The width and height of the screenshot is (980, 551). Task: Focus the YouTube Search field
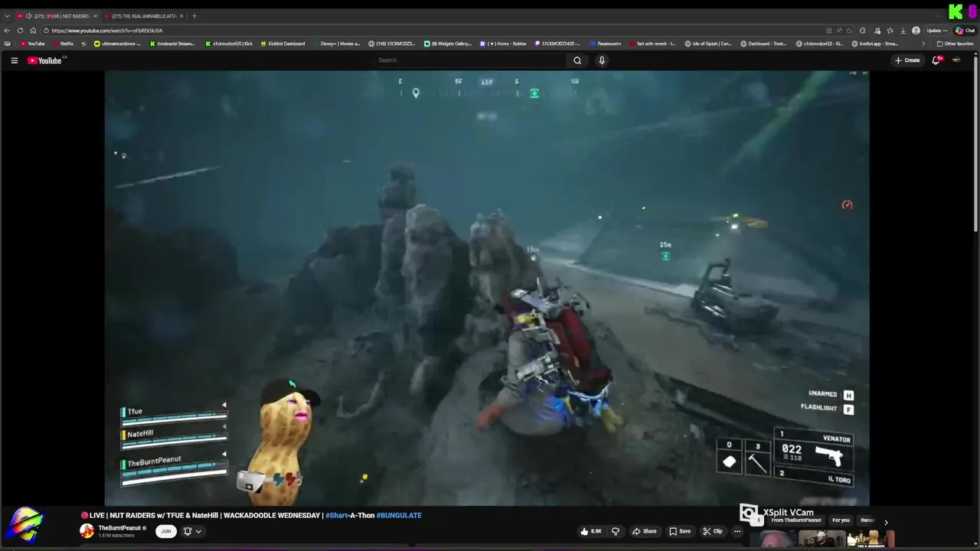pyautogui.click(x=470, y=60)
